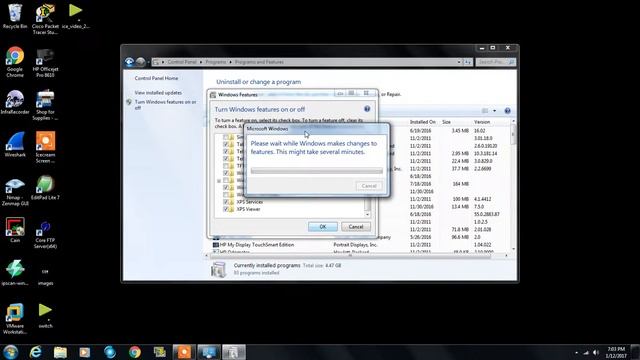The image size is (640, 360).
Task: Open the Windows Start menu orb
Action: click(x=11, y=352)
